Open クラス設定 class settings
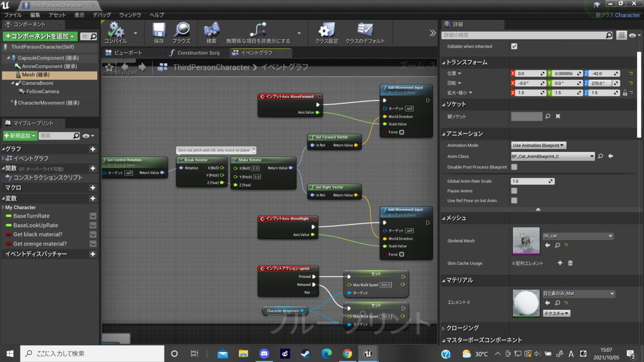 [x=327, y=32]
